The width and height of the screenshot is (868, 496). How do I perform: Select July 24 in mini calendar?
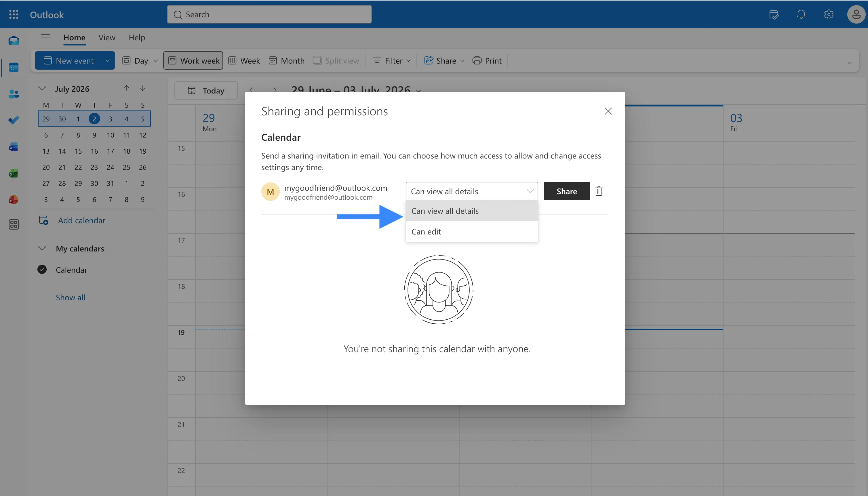pos(111,167)
